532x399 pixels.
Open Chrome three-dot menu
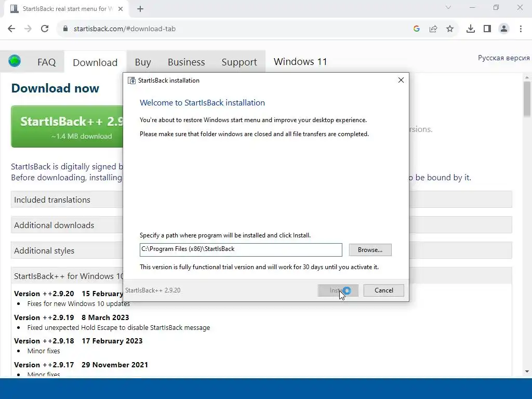coord(521,29)
